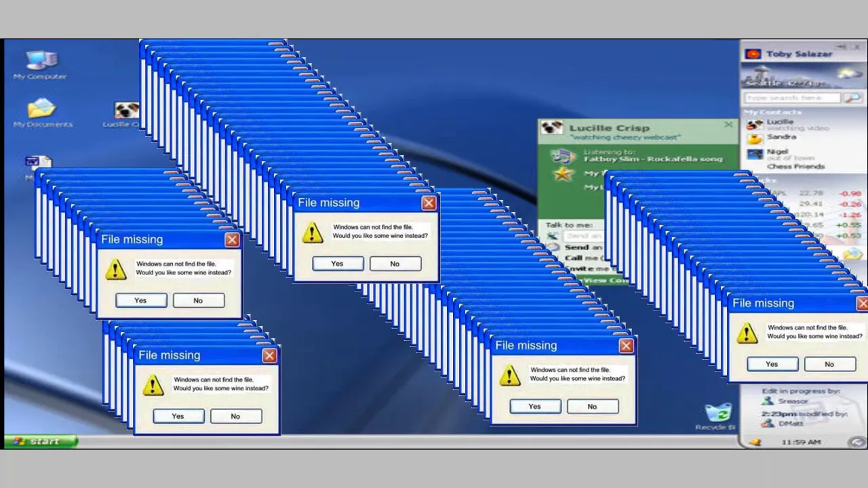Click Yes in dialog beside Recycle Bin
Screen dimensions: 868x488
535,407
